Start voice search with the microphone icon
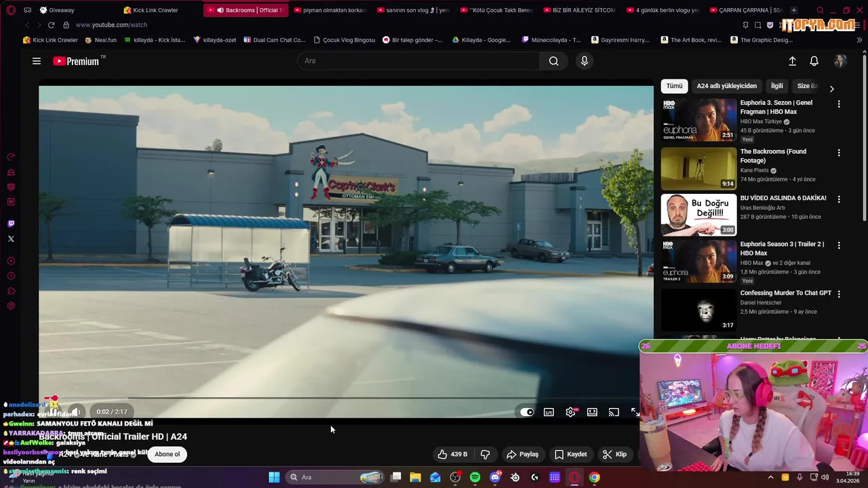This screenshot has height=488, width=868. tap(585, 61)
